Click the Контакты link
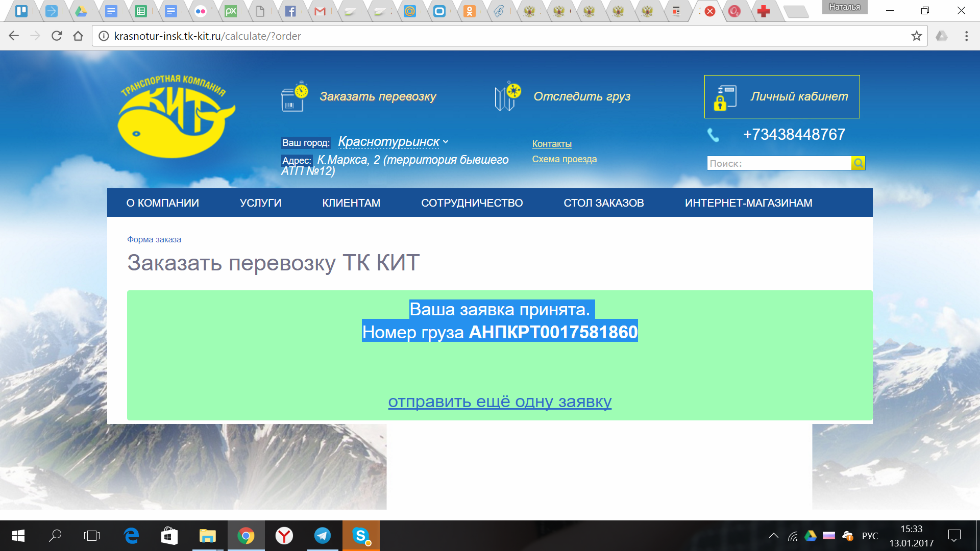The width and height of the screenshot is (980, 551). (551, 144)
